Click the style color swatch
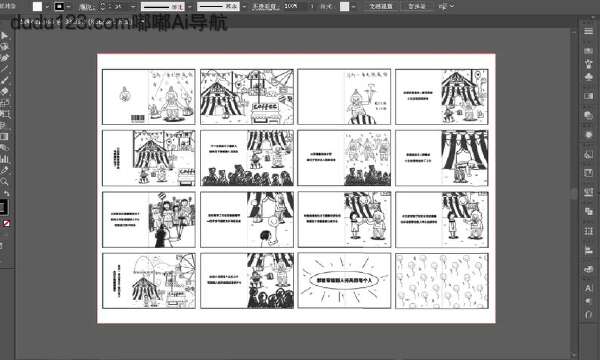 pos(344,7)
